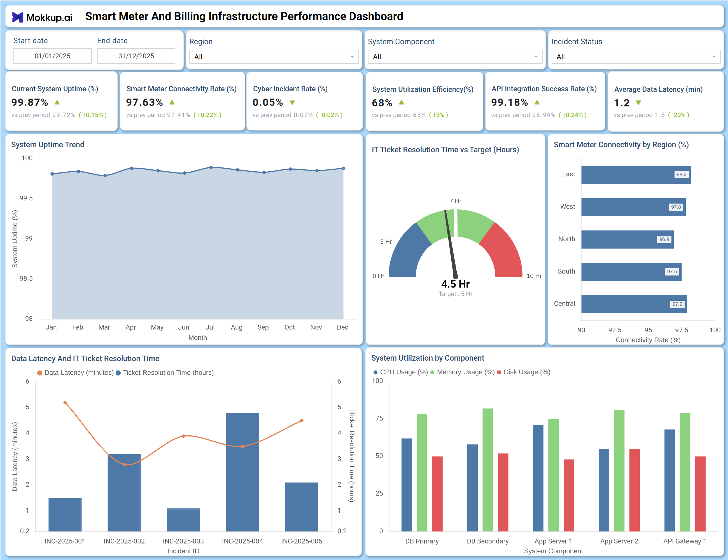Select the South region bar
This screenshot has height=560, width=728.
point(631,272)
